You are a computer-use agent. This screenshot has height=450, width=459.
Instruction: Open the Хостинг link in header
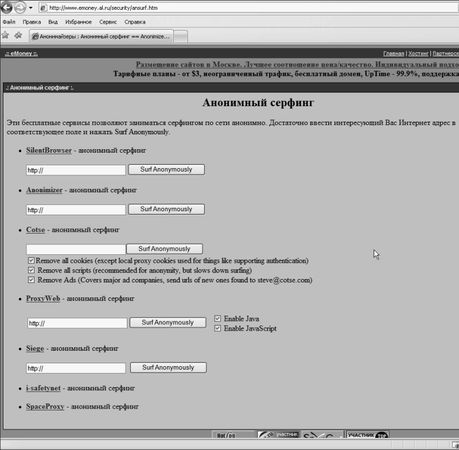click(x=418, y=53)
